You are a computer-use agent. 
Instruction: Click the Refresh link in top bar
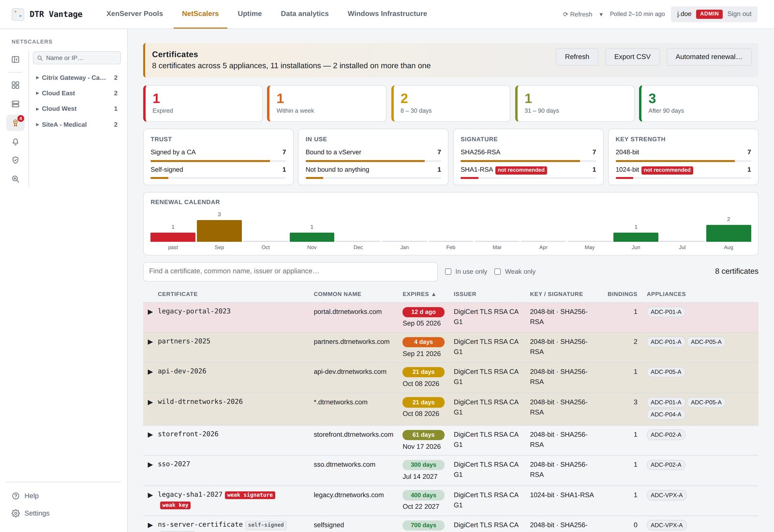pos(578,14)
